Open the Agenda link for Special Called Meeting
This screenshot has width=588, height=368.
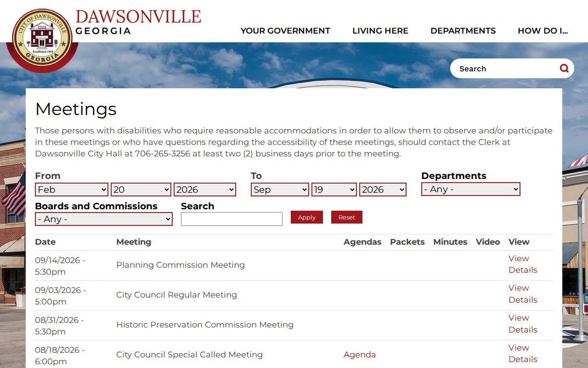[x=360, y=355]
